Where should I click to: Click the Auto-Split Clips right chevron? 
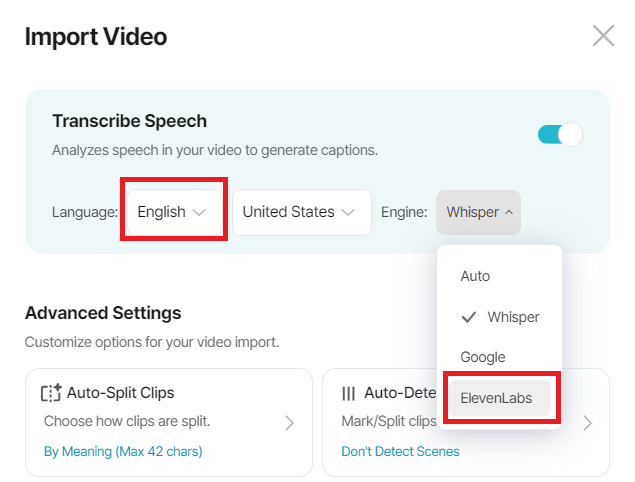coord(289,423)
